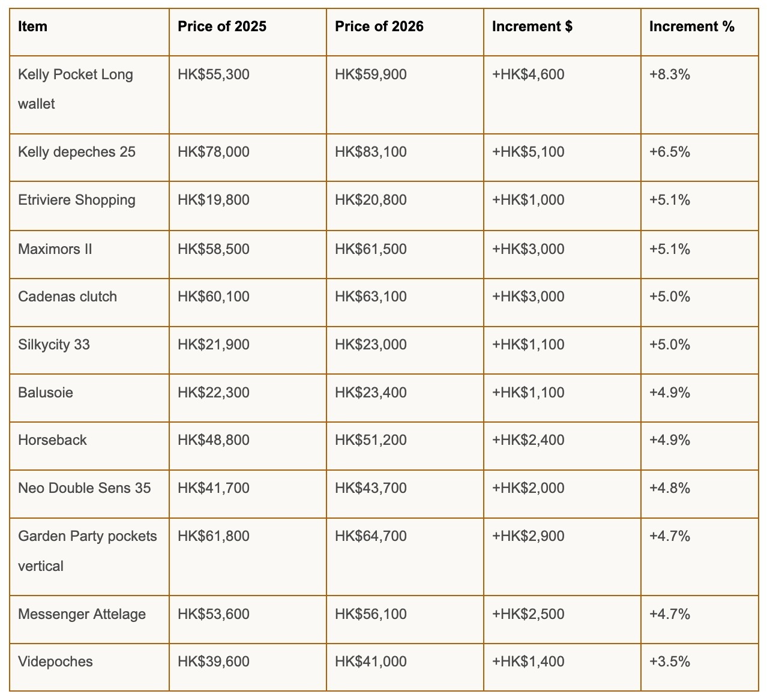Click the Maximors II row label
This screenshot has width=767, height=700.
[x=55, y=249]
